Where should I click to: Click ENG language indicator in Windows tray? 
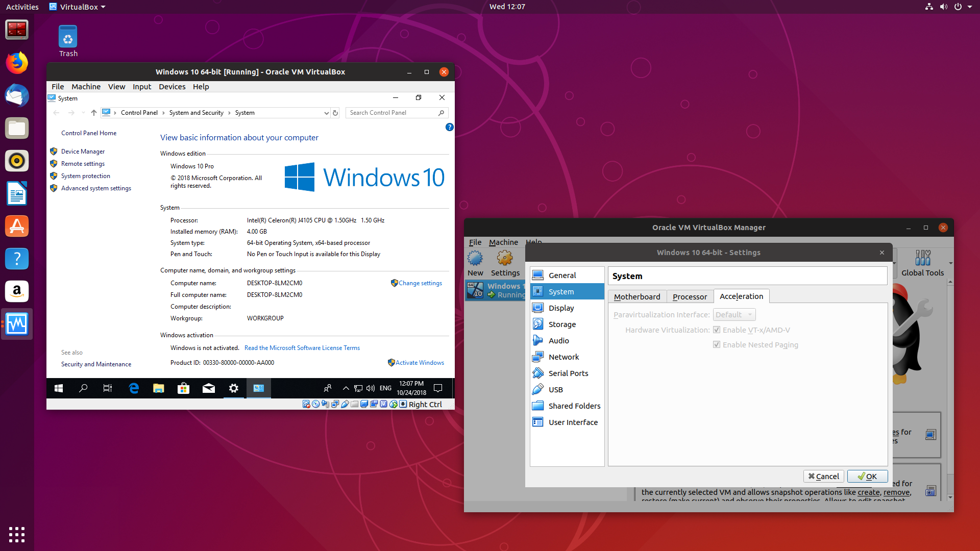click(x=385, y=388)
